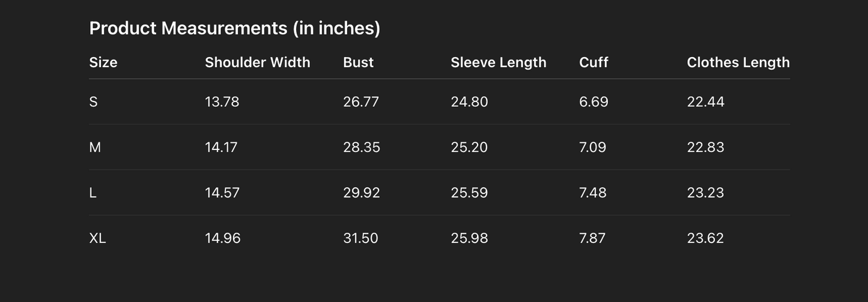Click sleeve length value 25.59
The width and height of the screenshot is (868, 302).
pos(469,193)
